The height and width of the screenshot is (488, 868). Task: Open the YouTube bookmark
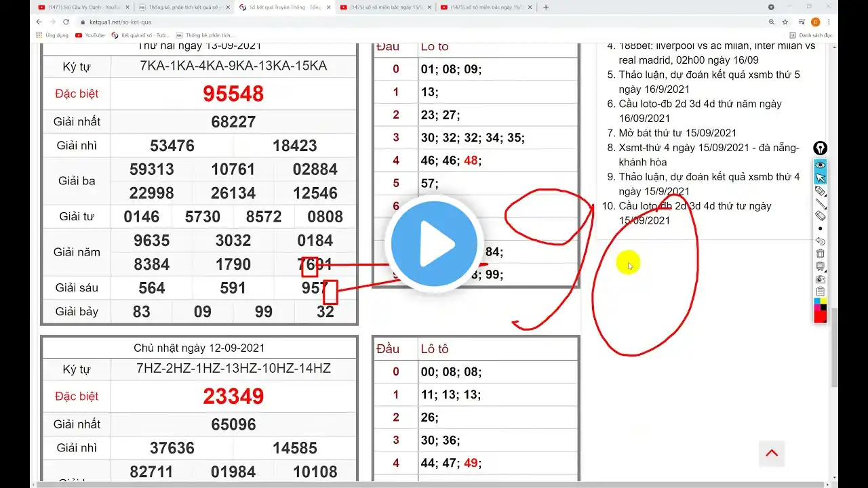tap(90, 35)
